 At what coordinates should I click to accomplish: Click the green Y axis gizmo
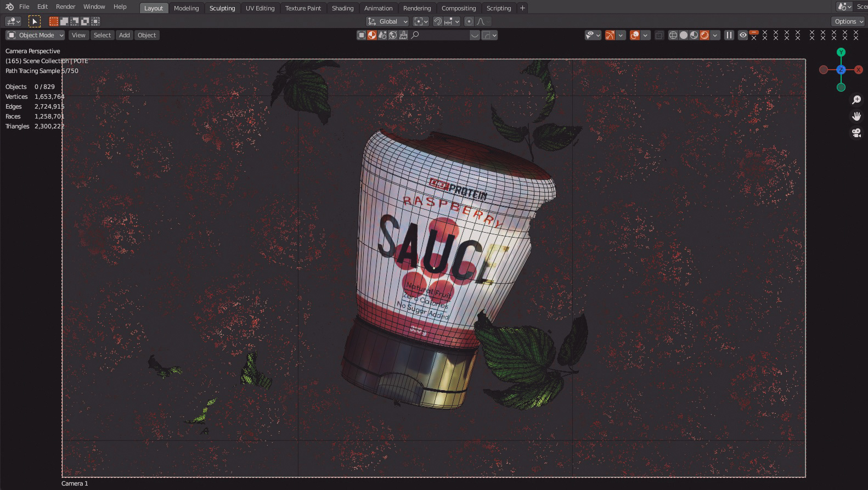tap(841, 52)
